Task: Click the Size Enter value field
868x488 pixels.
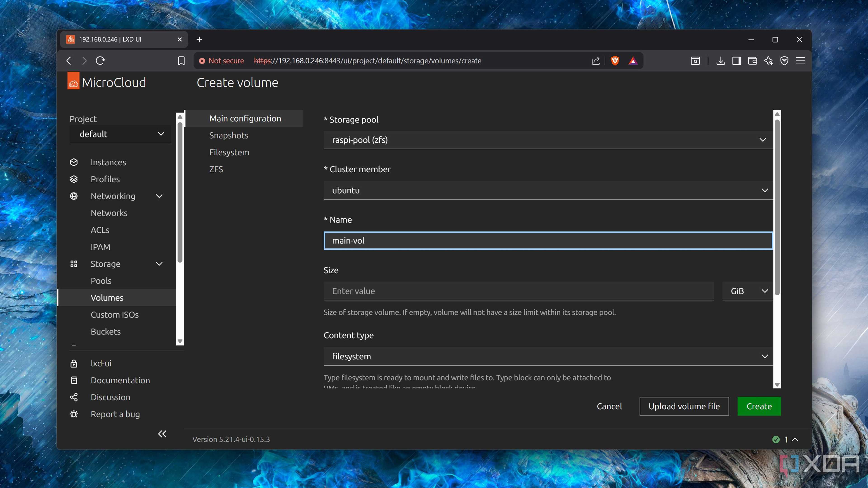Action: (519, 291)
